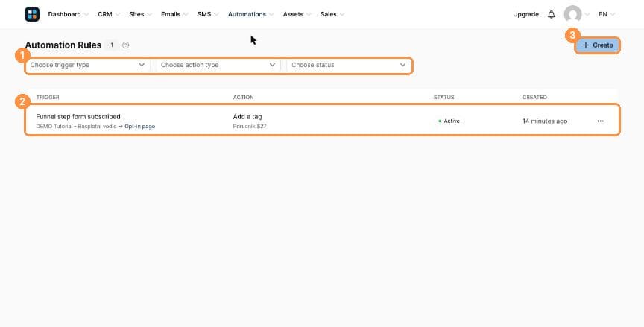The width and height of the screenshot is (644, 327).
Task: Click the ACTION column header
Action: point(243,98)
